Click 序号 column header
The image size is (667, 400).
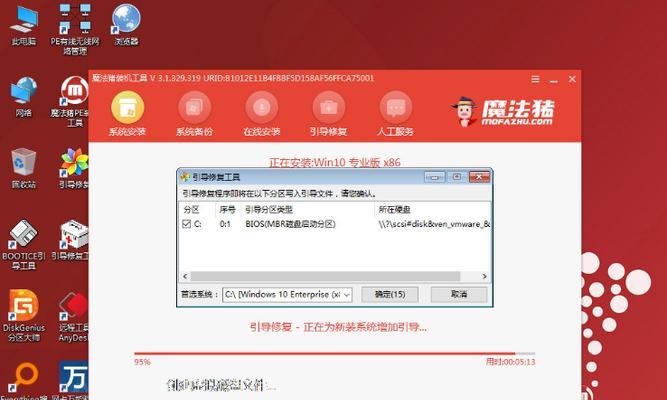coord(228,209)
